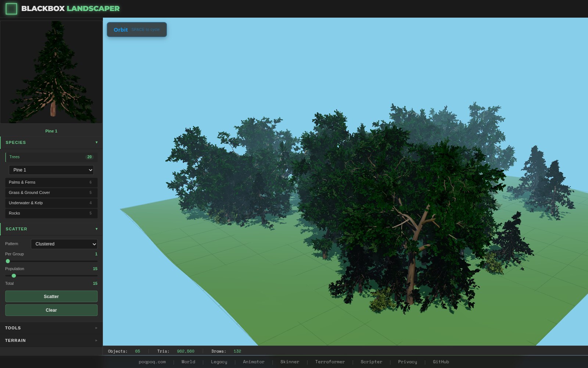Image resolution: width=588 pixels, height=368 pixels.
Task: Click the Blackbox Landscaper logo square icon
Action: point(11,8)
